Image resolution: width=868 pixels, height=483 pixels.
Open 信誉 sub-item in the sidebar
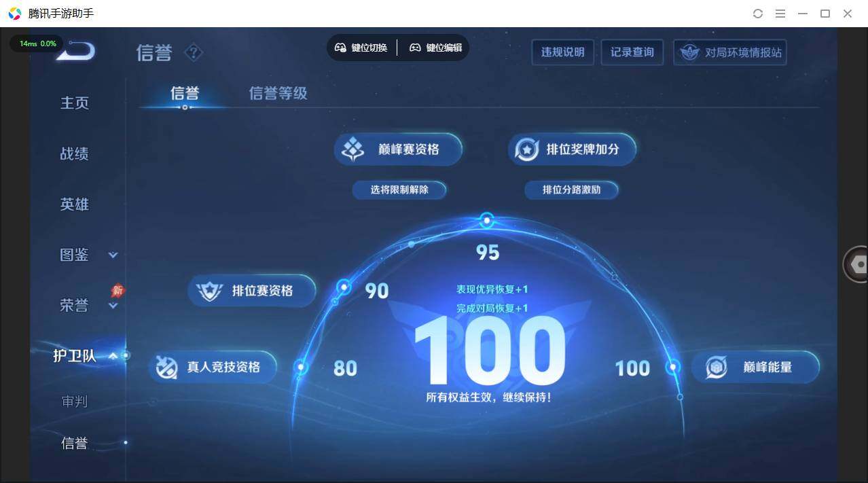pos(75,444)
